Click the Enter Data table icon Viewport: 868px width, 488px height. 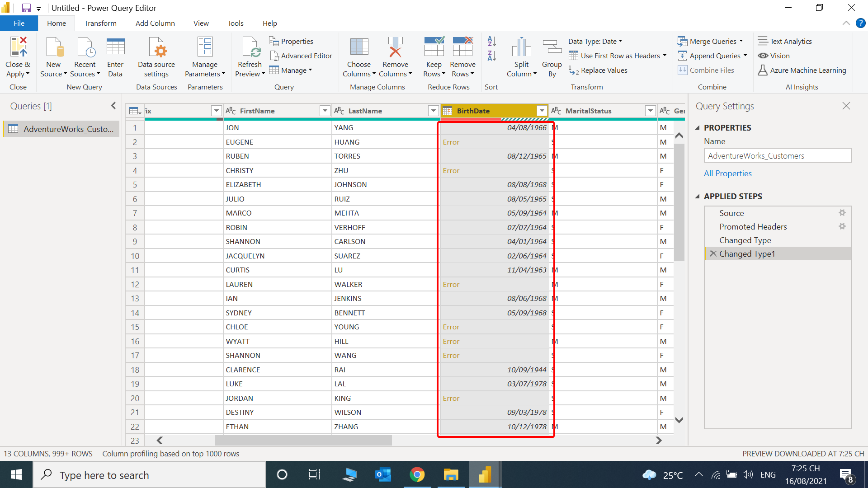tap(115, 47)
